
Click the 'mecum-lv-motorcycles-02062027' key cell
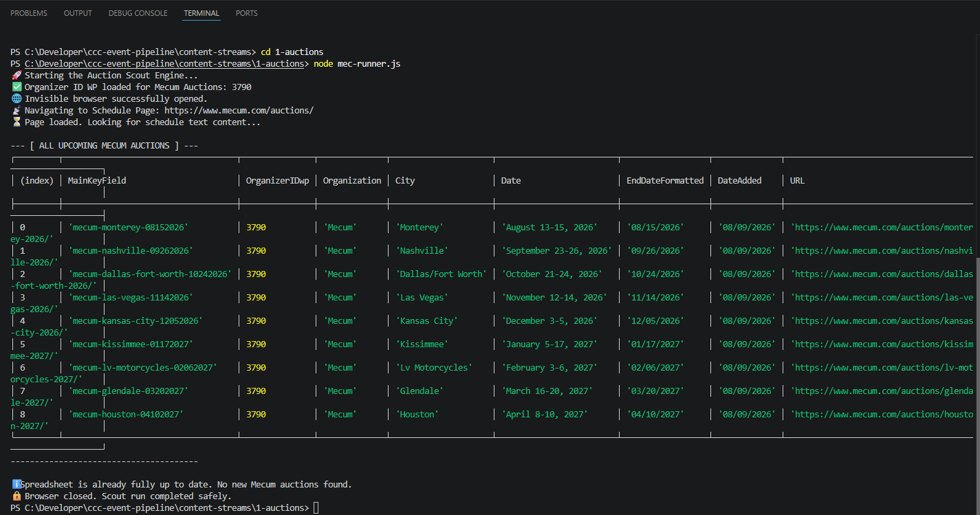point(143,368)
